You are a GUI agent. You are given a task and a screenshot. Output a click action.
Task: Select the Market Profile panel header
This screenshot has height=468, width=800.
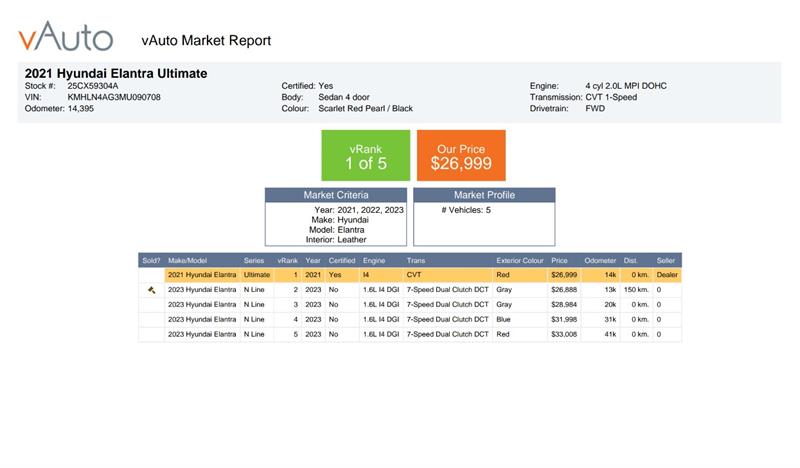coord(484,195)
